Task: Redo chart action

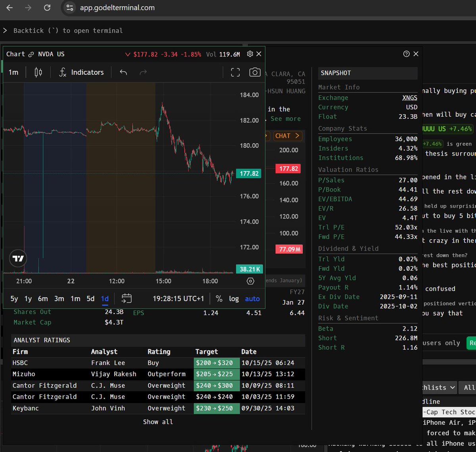Action: (143, 72)
